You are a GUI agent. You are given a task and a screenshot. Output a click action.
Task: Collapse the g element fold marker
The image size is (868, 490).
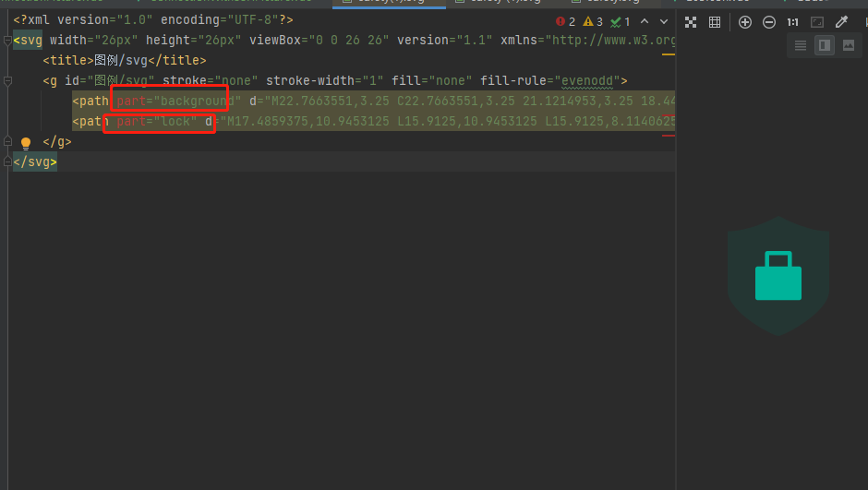point(7,81)
